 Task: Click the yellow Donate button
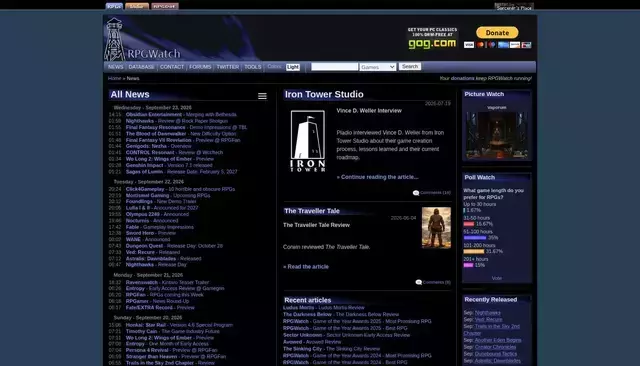497,33
